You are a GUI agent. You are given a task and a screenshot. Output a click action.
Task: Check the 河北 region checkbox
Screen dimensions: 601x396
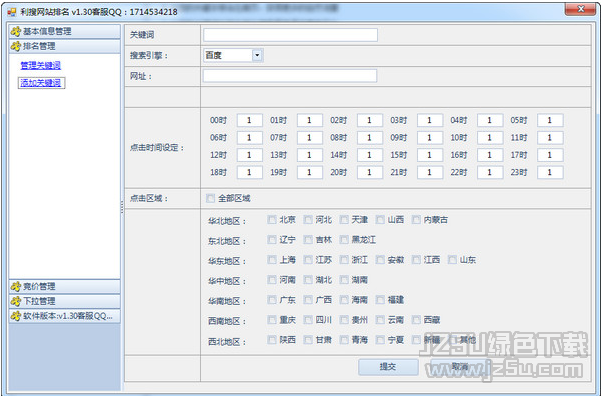[x=307, y=220]
